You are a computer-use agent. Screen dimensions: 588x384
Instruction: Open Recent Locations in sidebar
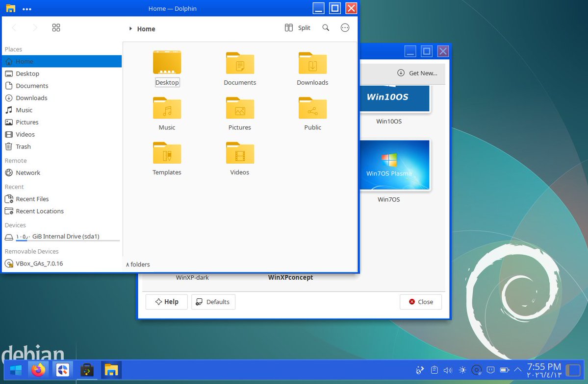62,211
